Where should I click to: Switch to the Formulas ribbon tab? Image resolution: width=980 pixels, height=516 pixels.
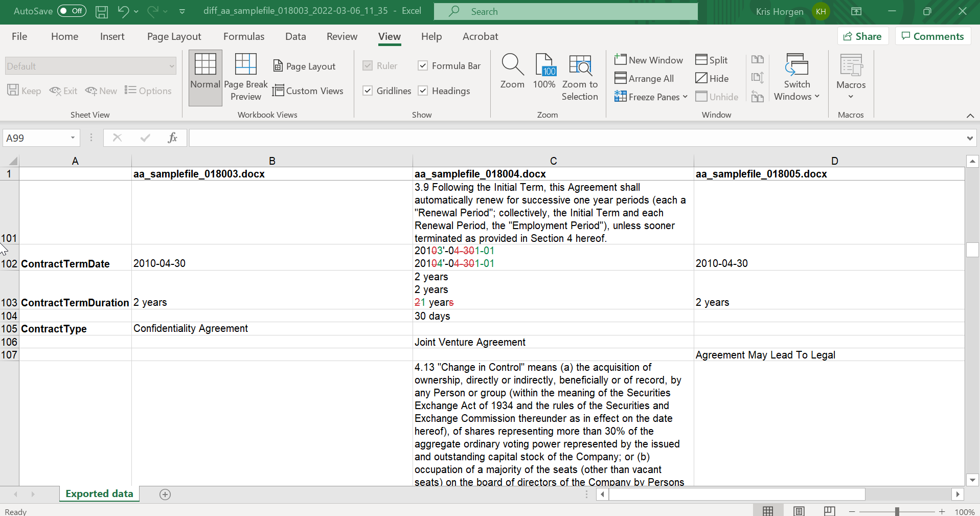pos(243,36)
